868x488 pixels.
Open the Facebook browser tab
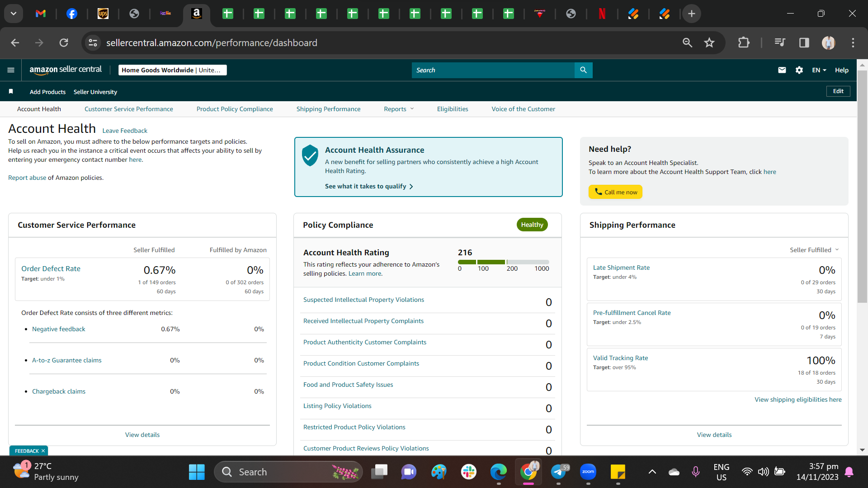coord(71,14)
